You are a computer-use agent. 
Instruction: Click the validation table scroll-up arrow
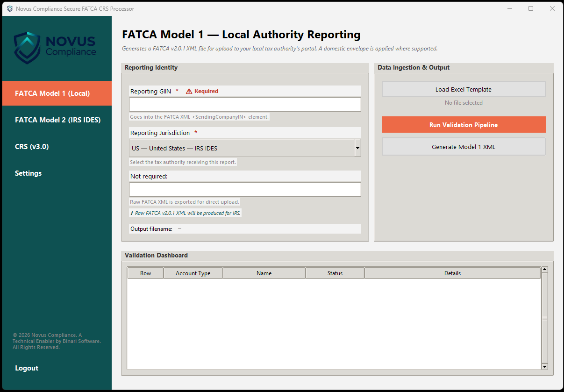tap(544, 270)
